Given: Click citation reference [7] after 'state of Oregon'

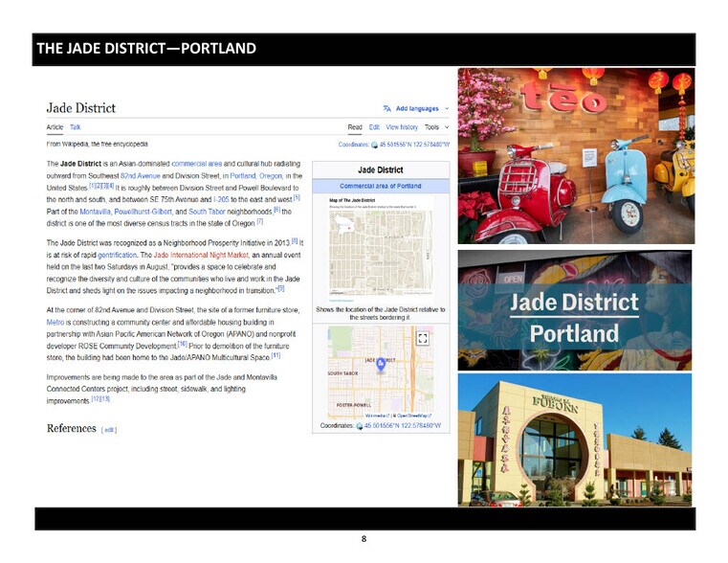Looking at the screenshot, I should (260, 221).
